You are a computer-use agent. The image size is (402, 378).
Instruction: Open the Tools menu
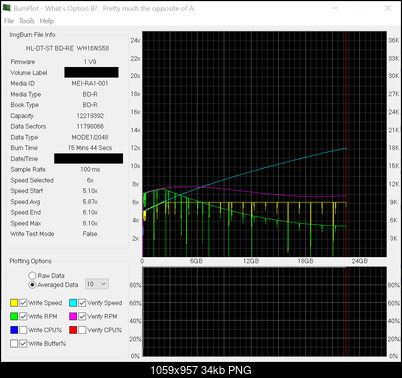pos(27,21)
